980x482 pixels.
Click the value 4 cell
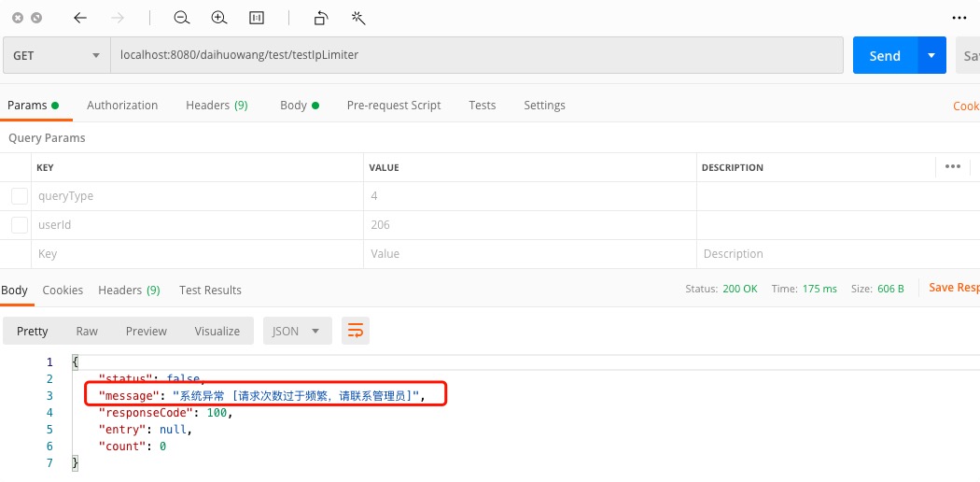[530, 195]
